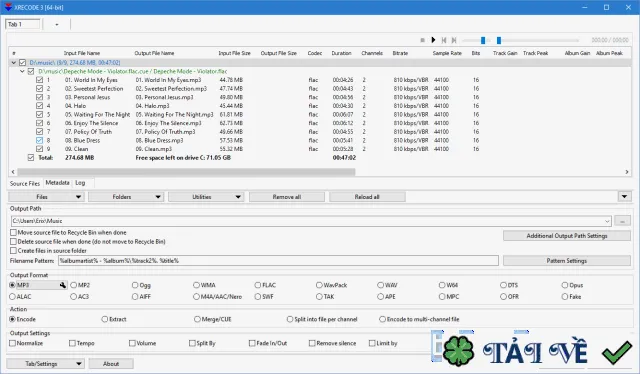Enable the Tempo checkbox
The image size is (640, 374).
coord(72,343)
